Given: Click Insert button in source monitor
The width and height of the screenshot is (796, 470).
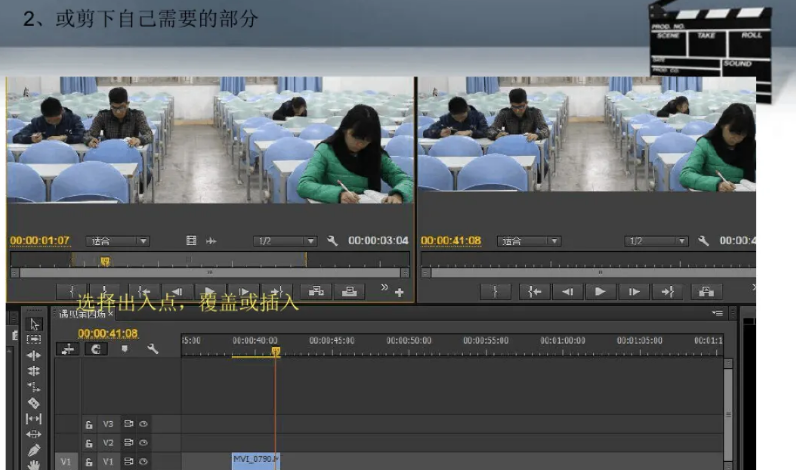Looking at the screenshot, I should [316, 291].
